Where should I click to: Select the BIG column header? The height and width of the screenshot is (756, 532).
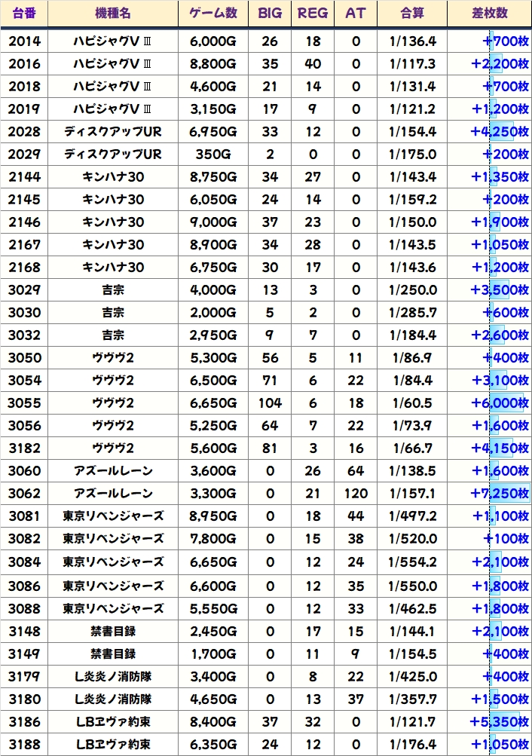click(x=270, y=14)
